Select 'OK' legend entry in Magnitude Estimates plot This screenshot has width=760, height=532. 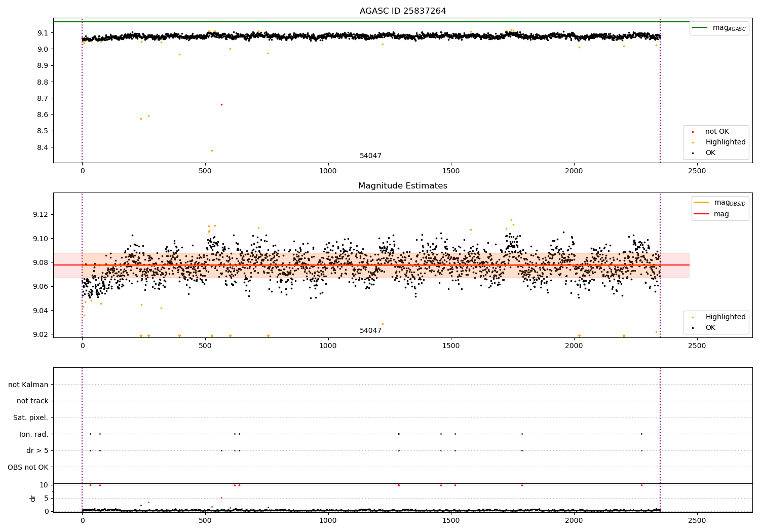(710, 328)
